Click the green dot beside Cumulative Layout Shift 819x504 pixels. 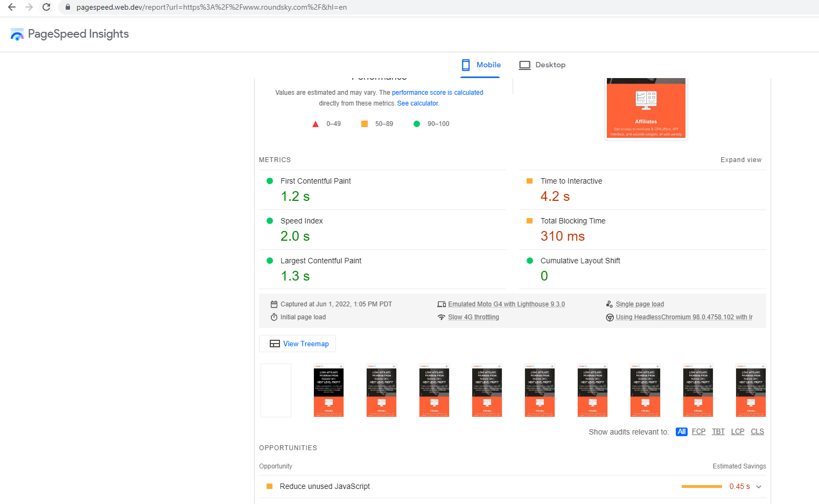click(x=529, y=261)
